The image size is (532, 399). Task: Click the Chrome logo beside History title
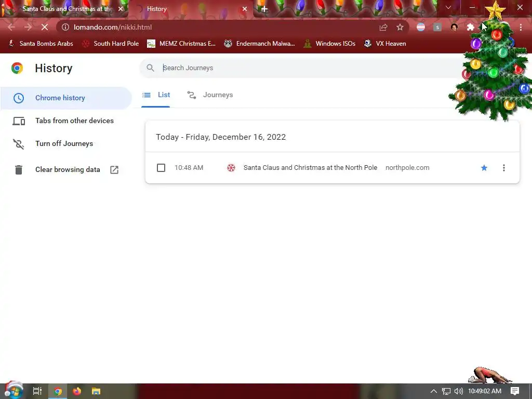(x=17, y=68)
